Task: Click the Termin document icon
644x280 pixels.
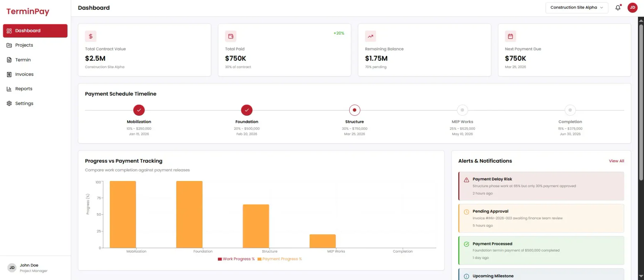Action: [9, 60]
